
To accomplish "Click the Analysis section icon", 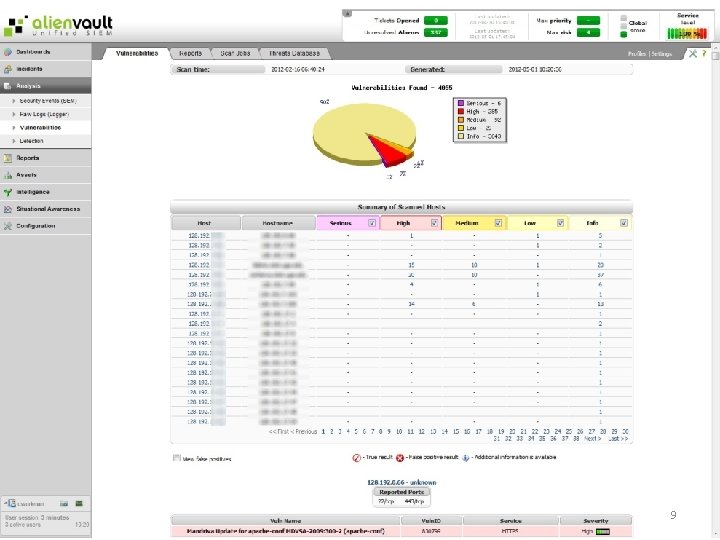I will tap(8, 86).
